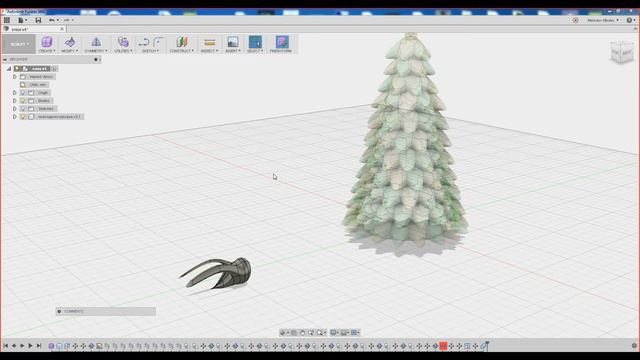Image resolution: width=640 pixels, height=360 pixels.
Task: Click the Save disk icon
Action: pyautogui.click(x=38, y=20)
